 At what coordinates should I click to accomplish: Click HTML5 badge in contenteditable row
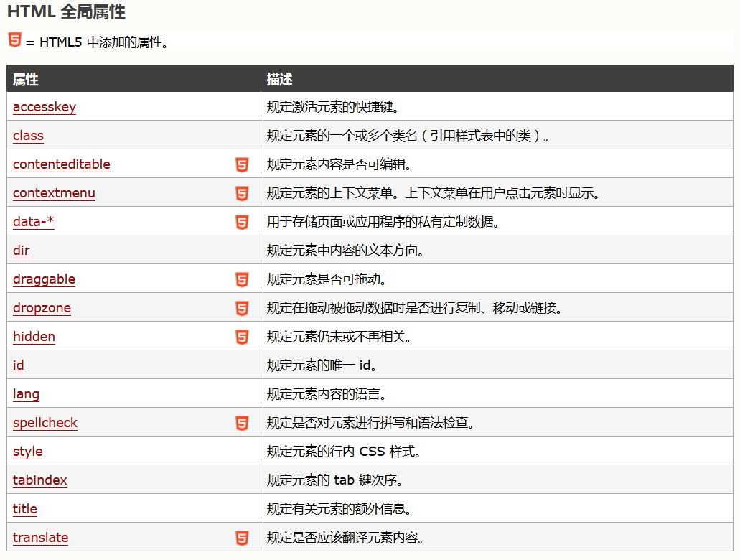[242, 165]
